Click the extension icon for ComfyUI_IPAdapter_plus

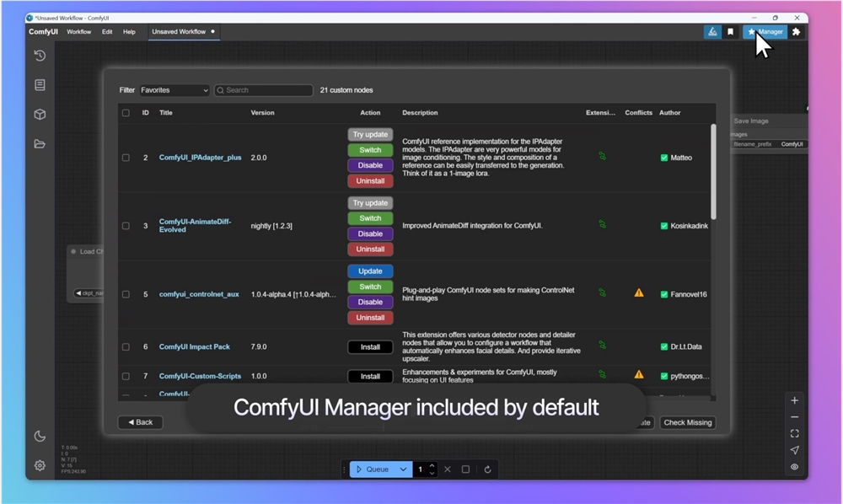coord(602,156)
